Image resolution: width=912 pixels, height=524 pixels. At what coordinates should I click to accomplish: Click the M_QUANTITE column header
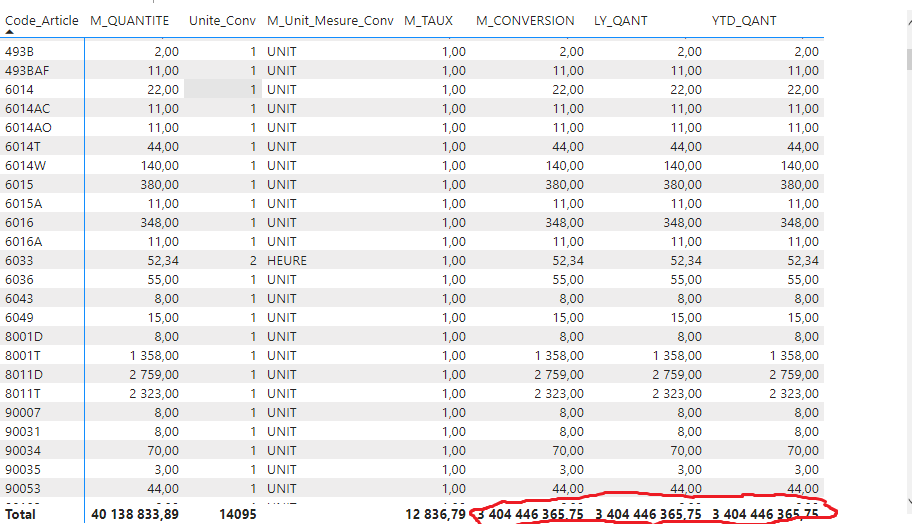[129, 20]
